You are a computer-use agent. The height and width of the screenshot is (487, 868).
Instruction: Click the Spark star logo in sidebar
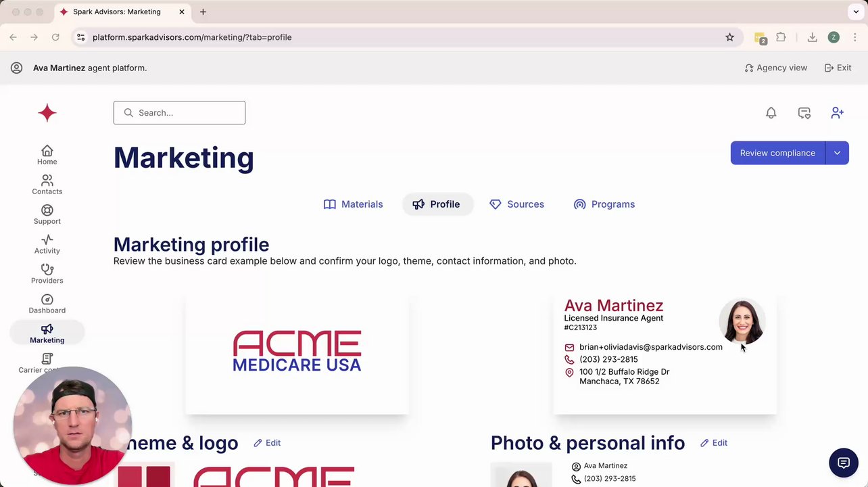[x=47, y=112]
